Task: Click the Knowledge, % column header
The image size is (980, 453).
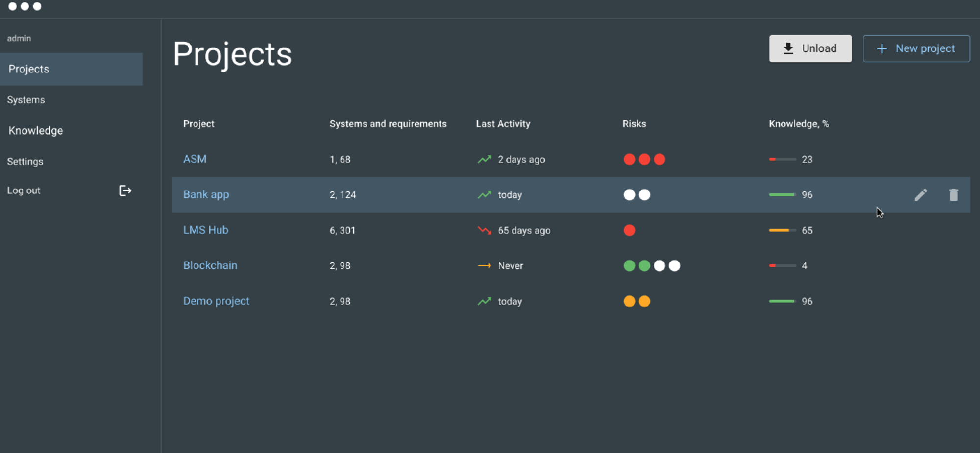Action: (798, 124)
